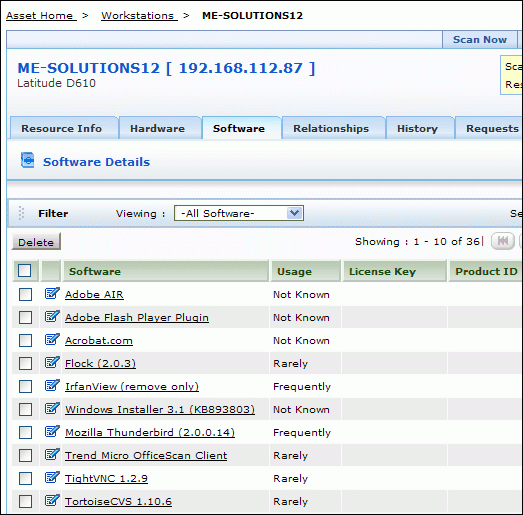Click the Scan Now button
The width and height of the screenshot is (523, 515).
(x=480, y=39)
